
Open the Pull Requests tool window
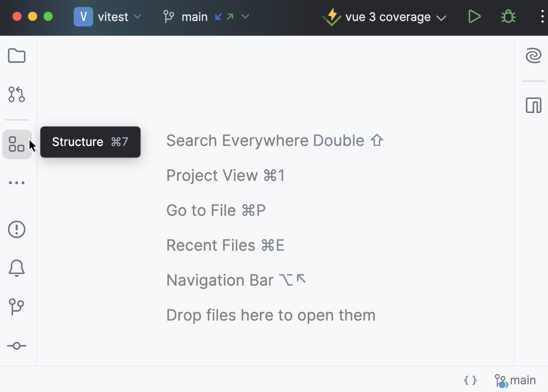[17, 94]
